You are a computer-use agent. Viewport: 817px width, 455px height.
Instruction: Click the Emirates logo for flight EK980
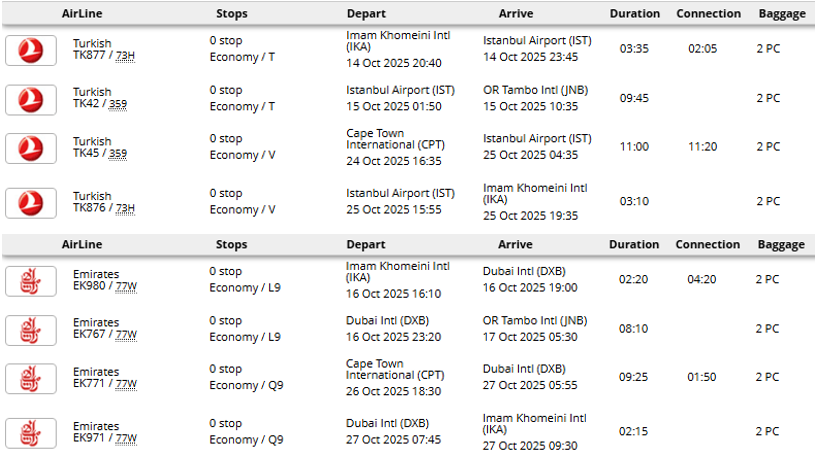point(30,281)
